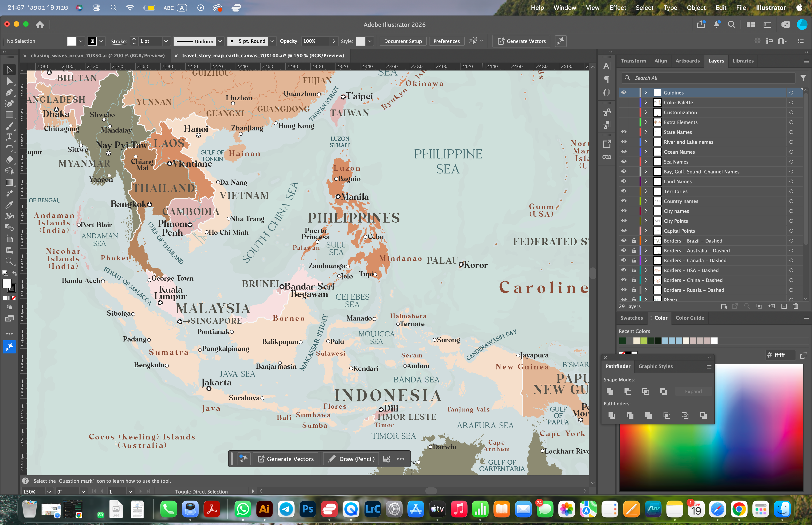Hide the Sea Names layer
The height and width of the screenshot is (525, 812).
[x=624, y=162]
